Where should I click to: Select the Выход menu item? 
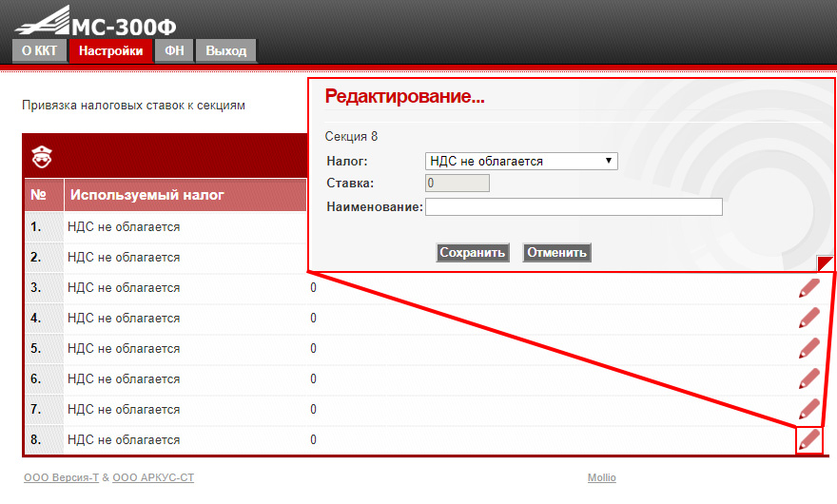226,50
